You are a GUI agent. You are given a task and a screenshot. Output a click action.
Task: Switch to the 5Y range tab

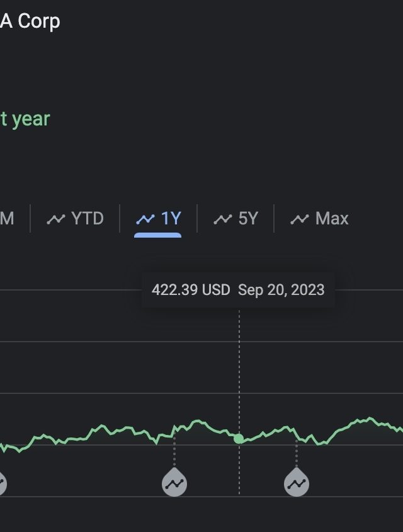[236, 218]
